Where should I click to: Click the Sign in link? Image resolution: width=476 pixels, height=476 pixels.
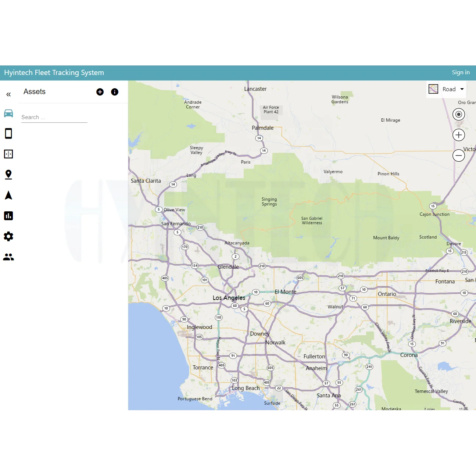tap(461, 72)
